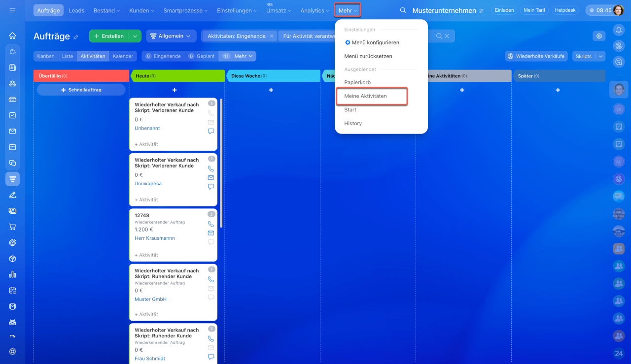Toggle the Geplant activity counter filter
The image size is (631, 364).
coord(202,56)
